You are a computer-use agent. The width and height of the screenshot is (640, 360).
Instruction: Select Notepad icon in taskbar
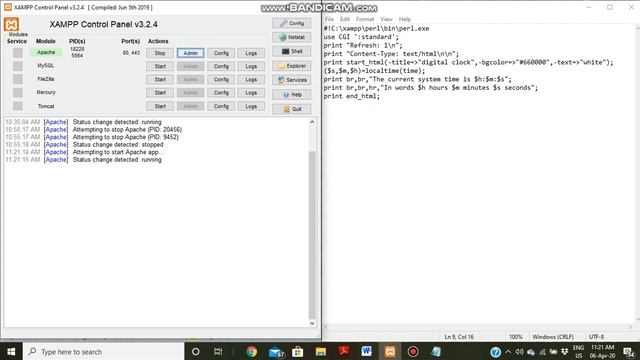click(436, 351)
